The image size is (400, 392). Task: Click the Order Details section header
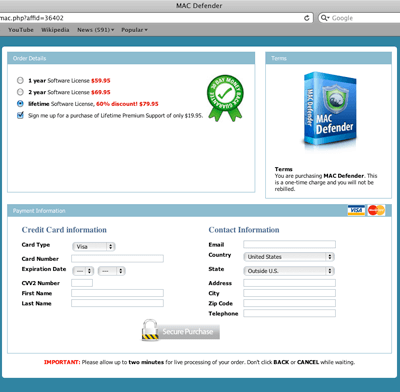pos(131,58)
